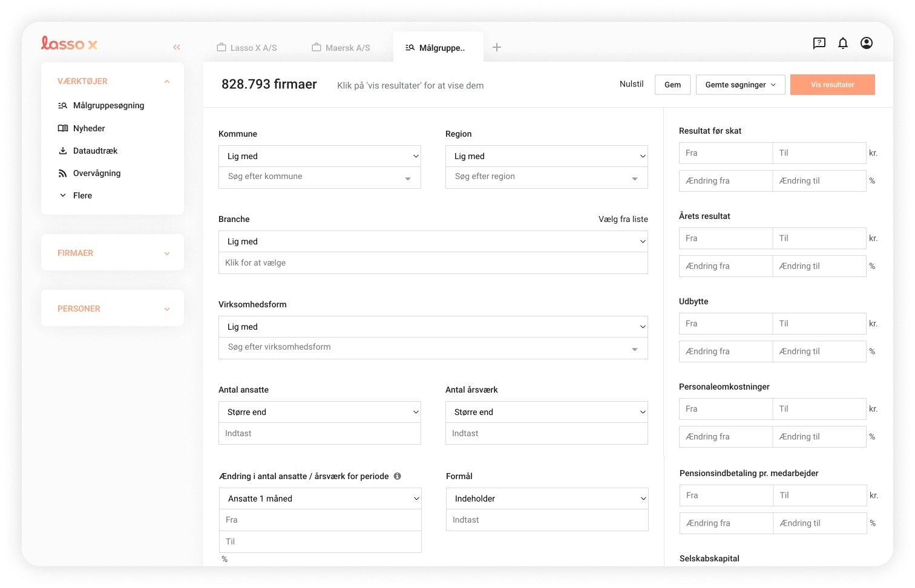The image size is (915, 588).
Task: Open notifications bell
Action: 842,43
